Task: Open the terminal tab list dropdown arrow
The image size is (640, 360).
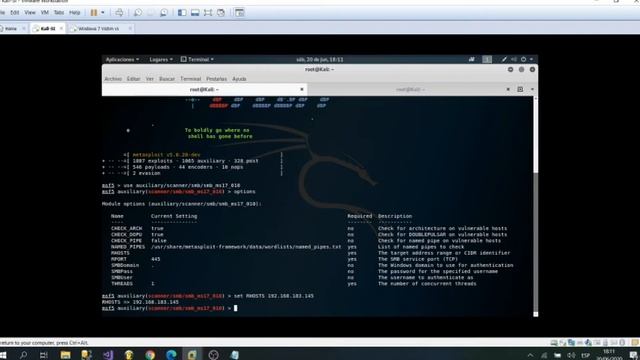Action: (532, 89)
